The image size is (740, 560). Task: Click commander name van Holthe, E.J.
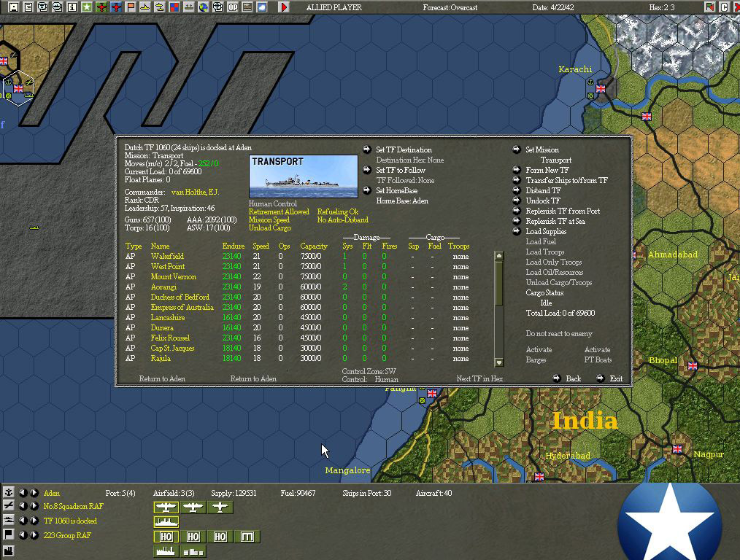point(195,192)
